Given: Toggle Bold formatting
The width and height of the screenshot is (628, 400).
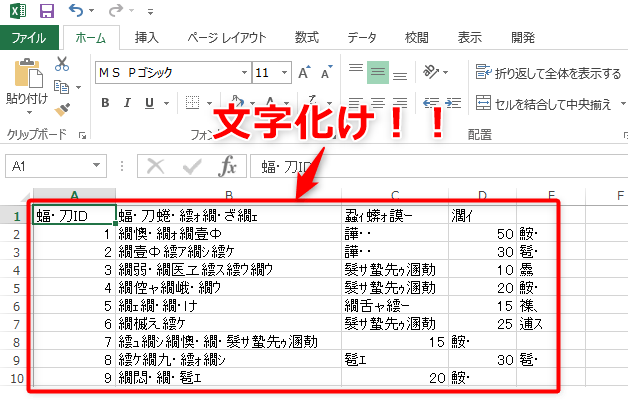Looking at the screenshot, I should point(105,103).
